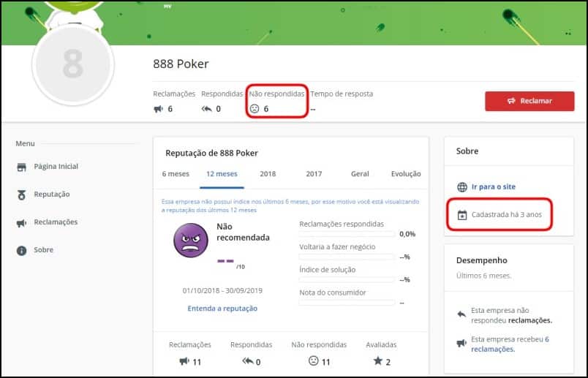Open the Entenda a reputação link
The height and width of the screenshot is (378, 588).
[x=222, y=309]
